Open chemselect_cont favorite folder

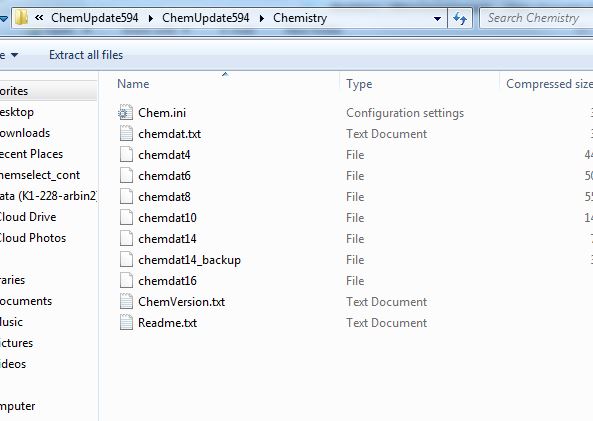pos(40,175)
